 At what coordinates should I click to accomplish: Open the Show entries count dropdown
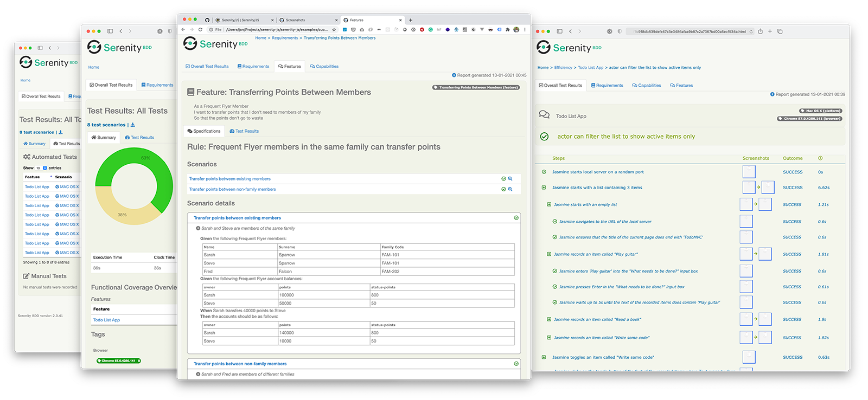click(42, 168)
